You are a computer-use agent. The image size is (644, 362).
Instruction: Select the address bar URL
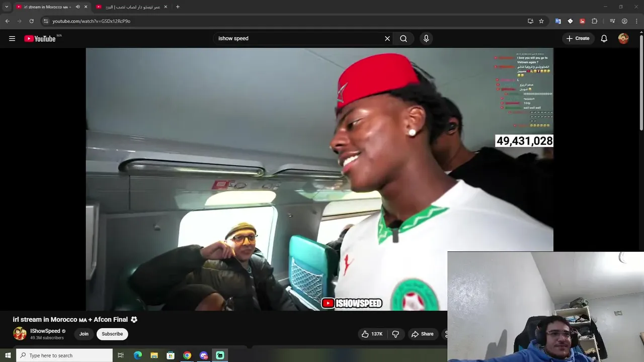pos(91,21)
